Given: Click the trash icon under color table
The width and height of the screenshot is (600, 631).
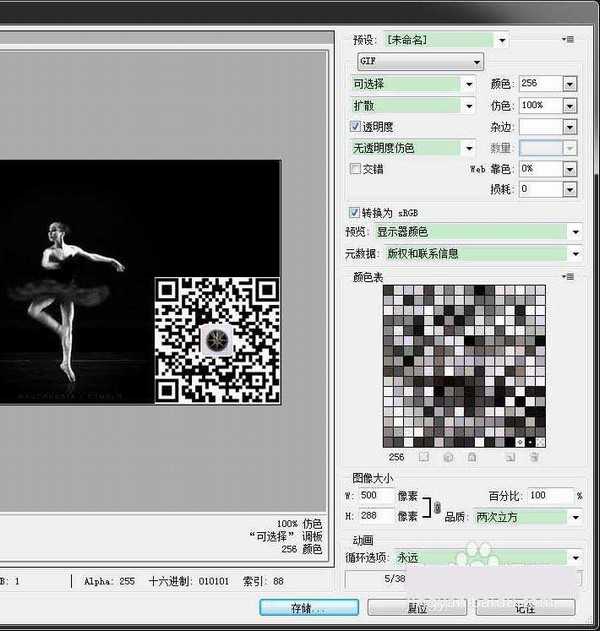Looking at the screenshot, I should 534,458.
